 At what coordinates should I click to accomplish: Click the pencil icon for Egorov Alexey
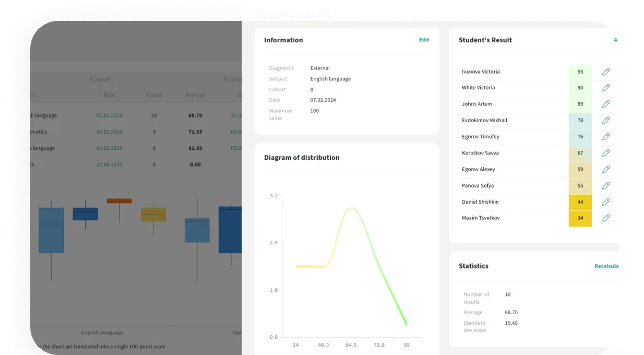605,169
